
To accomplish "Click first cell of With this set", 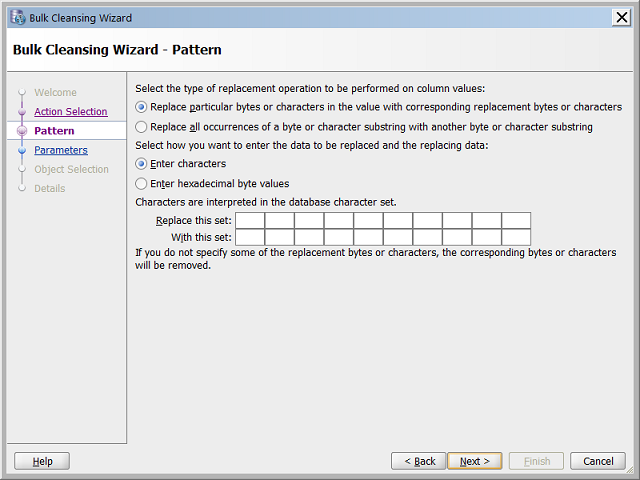I will coord(249,237).
